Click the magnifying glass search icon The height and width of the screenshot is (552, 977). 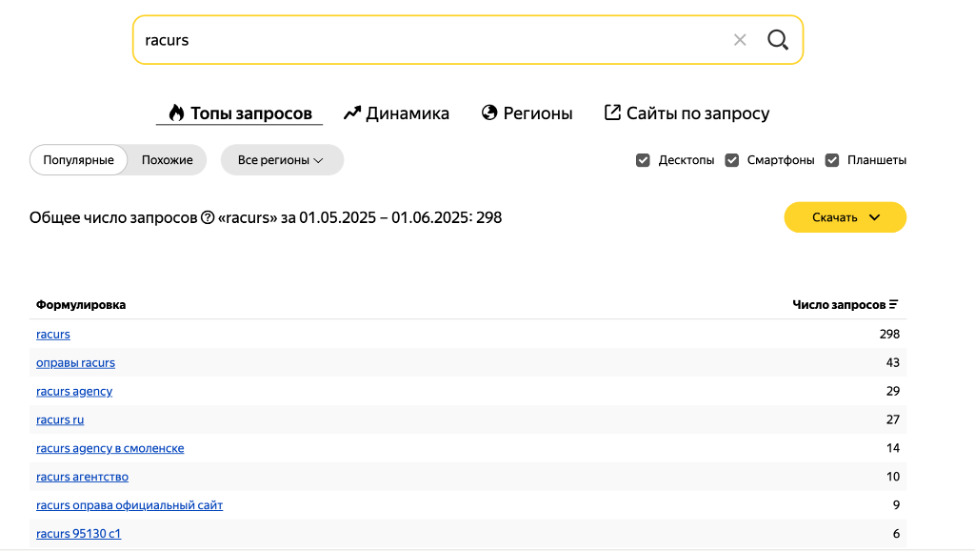click(x=777, y=40)
